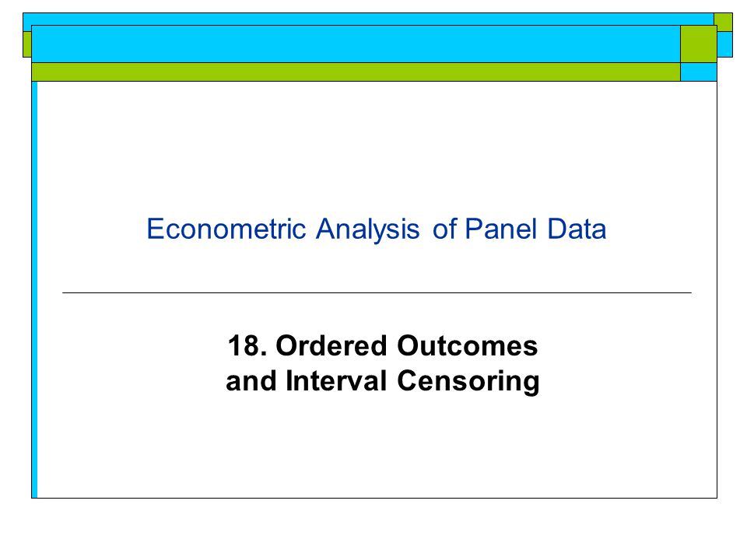Click the word "Outcomes" in the subtitle
The width and height of the screenshot is (747, 560).
pos(468,345)
